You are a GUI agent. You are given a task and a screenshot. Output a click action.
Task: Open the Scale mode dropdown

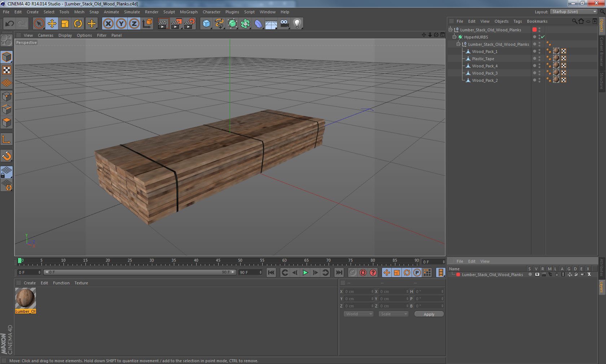(394, 314)
